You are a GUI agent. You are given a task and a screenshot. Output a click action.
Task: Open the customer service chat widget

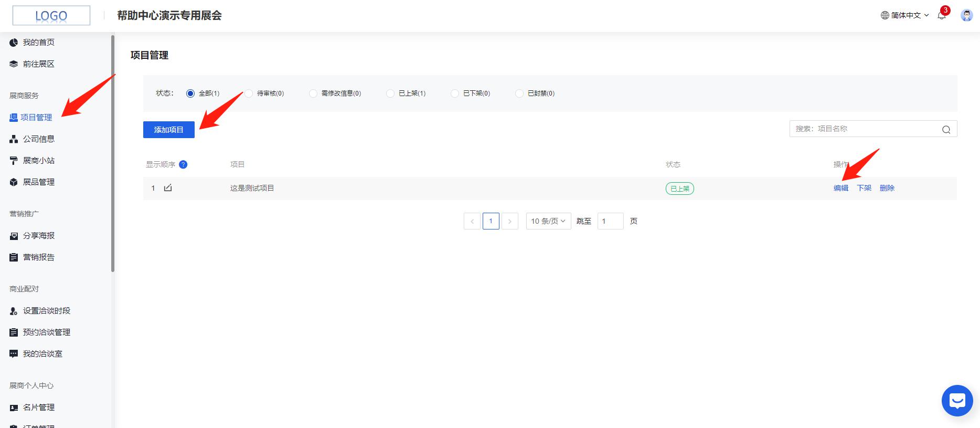click(x=957, y=401)
